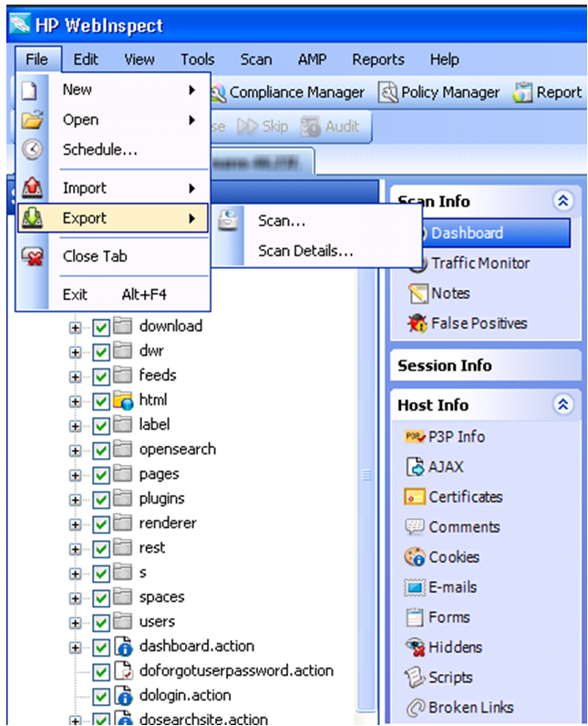Click the Import red arrow icon

[x=32, y=188]
